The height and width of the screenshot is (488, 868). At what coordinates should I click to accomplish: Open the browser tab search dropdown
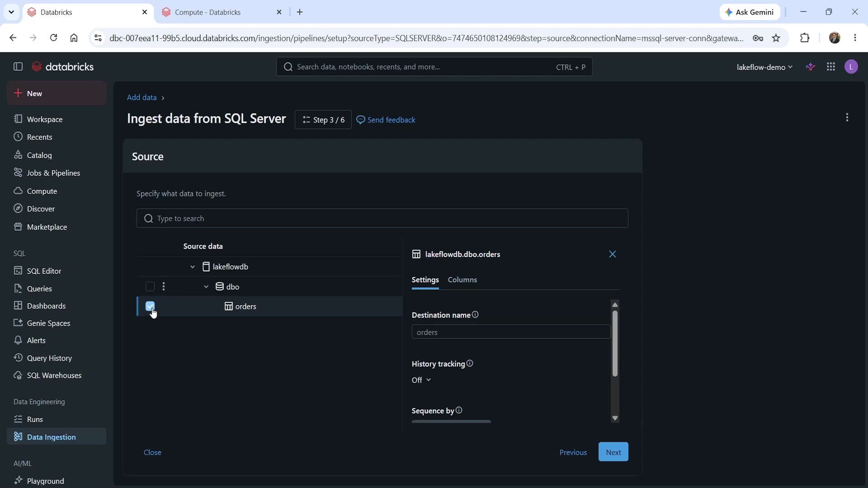tap(11, 12)
